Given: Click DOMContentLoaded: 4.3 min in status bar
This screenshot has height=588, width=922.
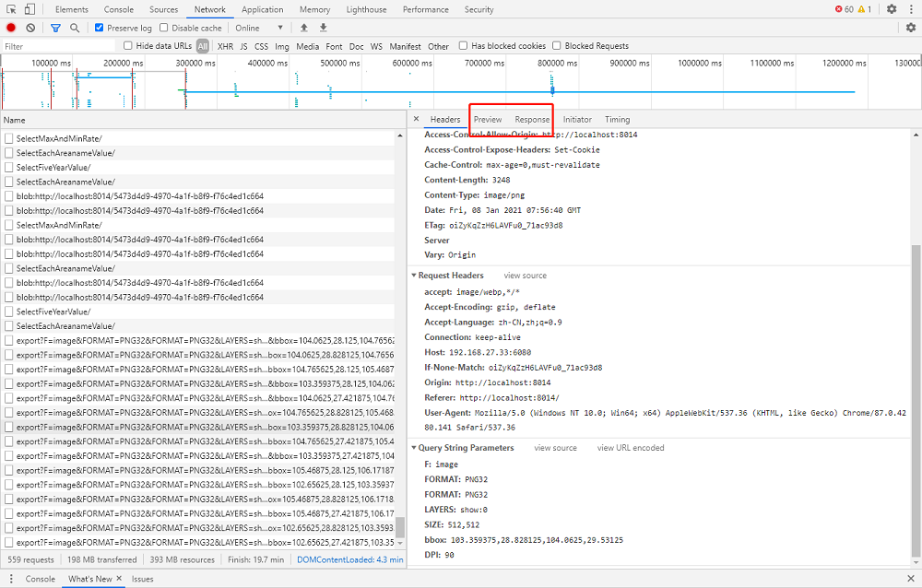Looking at the screenshot, I should pos(349,559).
